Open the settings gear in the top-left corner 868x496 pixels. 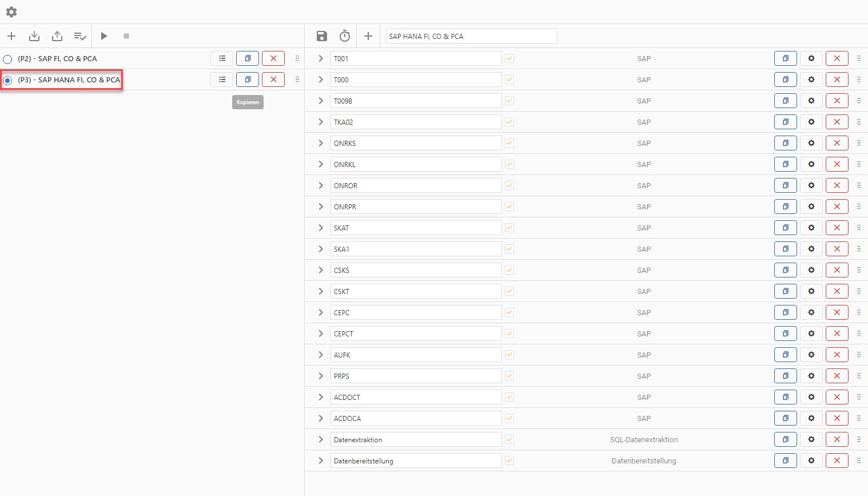pyautogui.click(x=11, y=11)
